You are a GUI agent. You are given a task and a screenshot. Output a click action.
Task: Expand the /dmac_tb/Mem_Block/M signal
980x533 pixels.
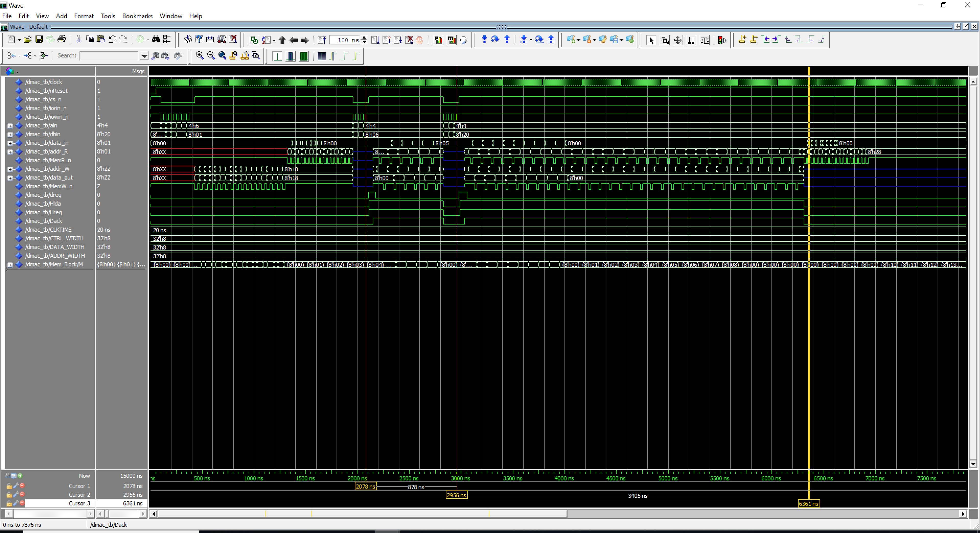click(10, 265)
